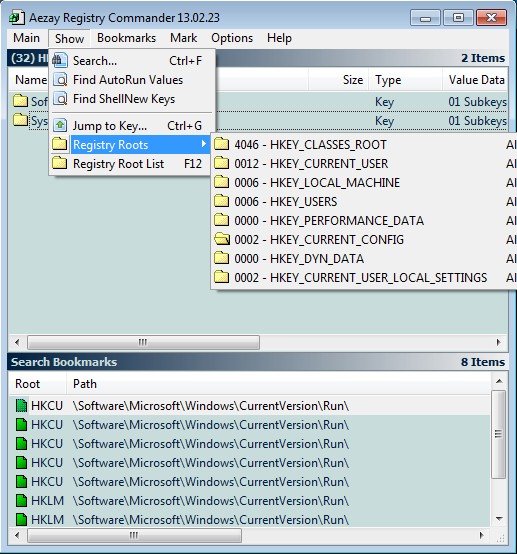
Task: Click the Jump to Key arrow icon
Action: [x=60, y=125]
